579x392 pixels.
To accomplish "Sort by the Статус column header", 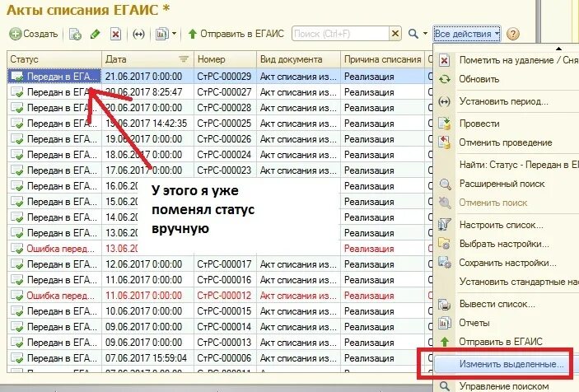I will coord(54,59).
